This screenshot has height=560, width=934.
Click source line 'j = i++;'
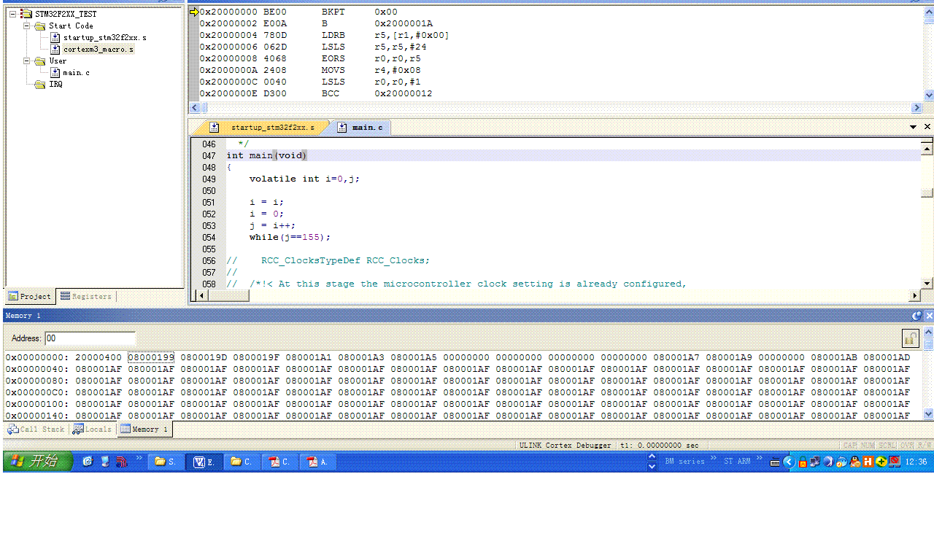272,226
